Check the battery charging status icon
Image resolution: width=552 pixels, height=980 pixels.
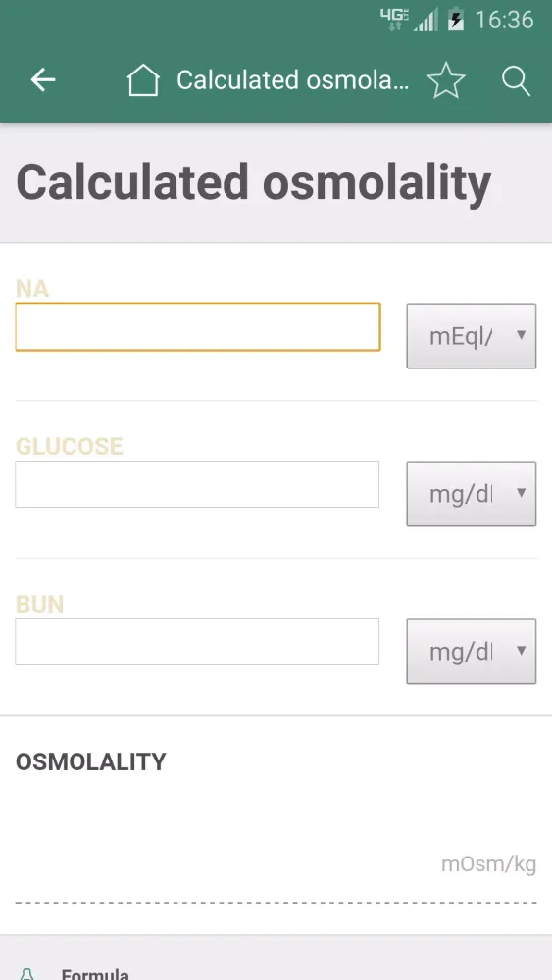pos(456,20)
